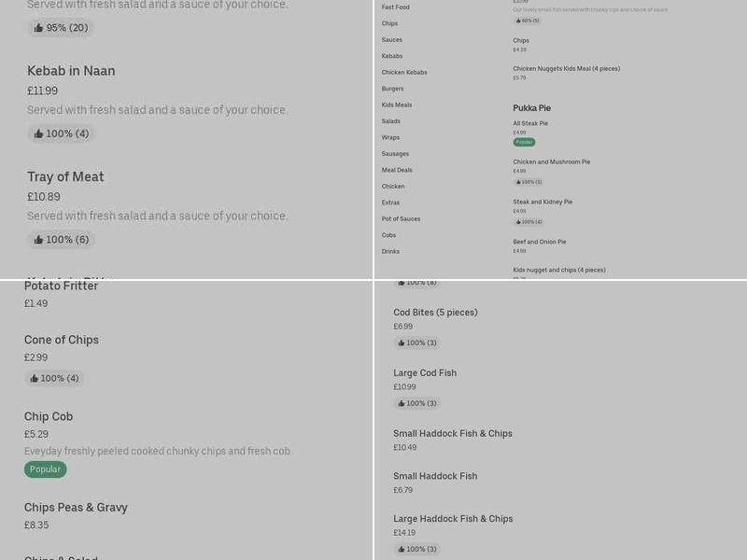Go to the Drinks menu section
This screenshot has width=747, height=560.
390,251
